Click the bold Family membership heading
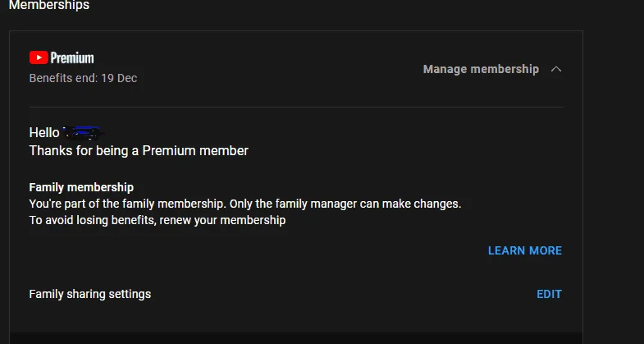Image resolution: width=644 pixels, height=344 pixels. [x=81, y=187]
